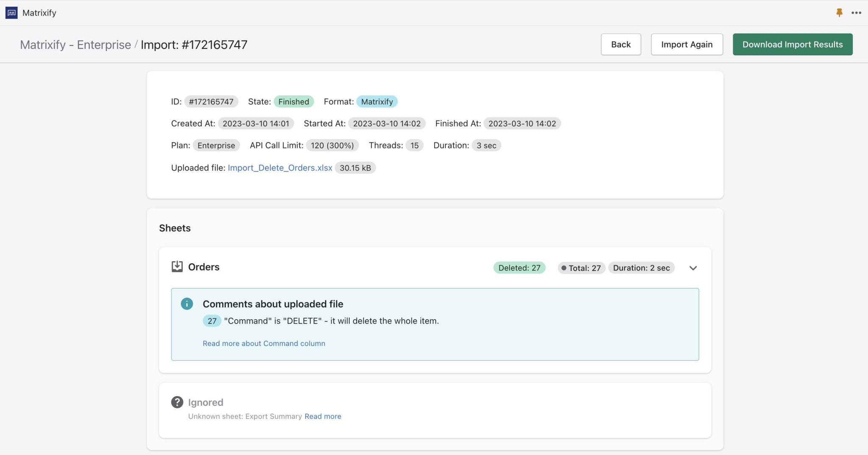Open the Import_Delete_Orders.xlsx file link
Screen dimensions: 868x455
280,167
